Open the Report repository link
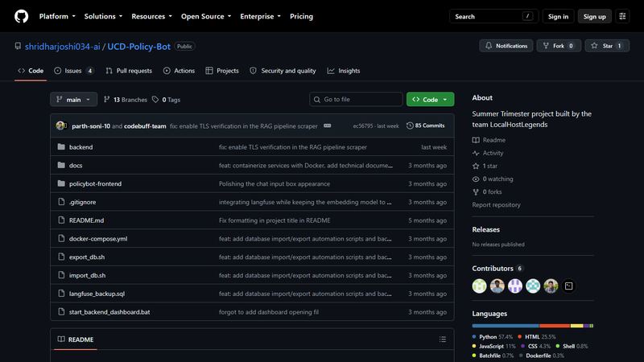Viewport: 644px width, 362px height. [x=496, y=204]
